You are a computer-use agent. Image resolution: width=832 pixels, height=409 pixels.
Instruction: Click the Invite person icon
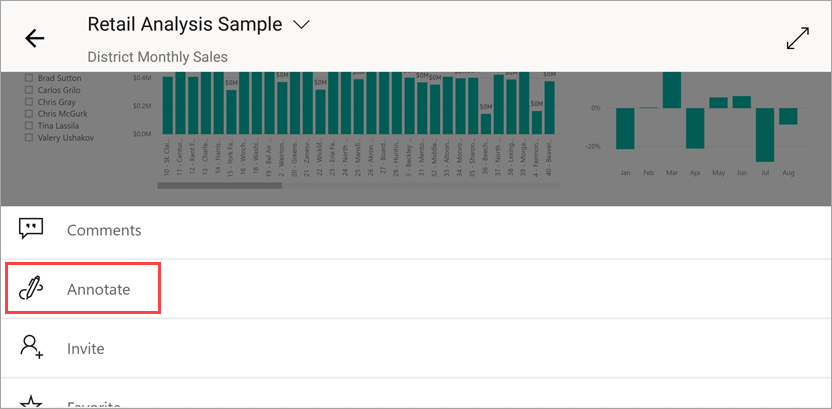(x=31, y=348)
